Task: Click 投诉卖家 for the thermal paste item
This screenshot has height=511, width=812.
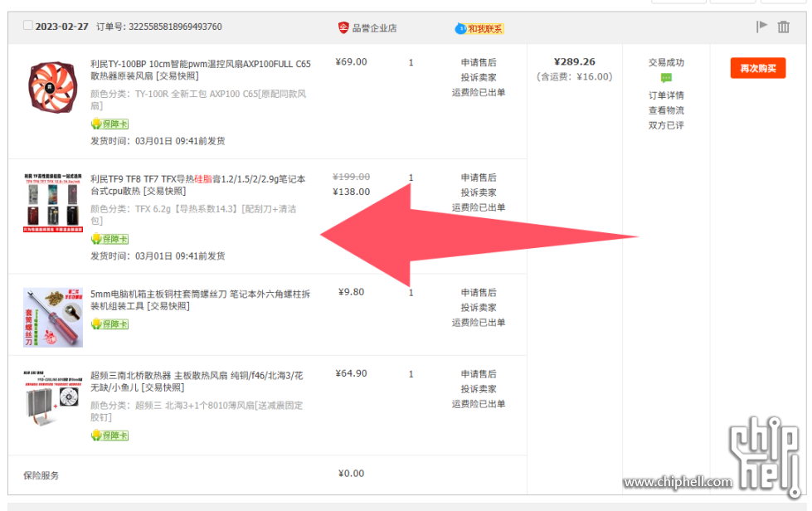Action: click(479, 192)
